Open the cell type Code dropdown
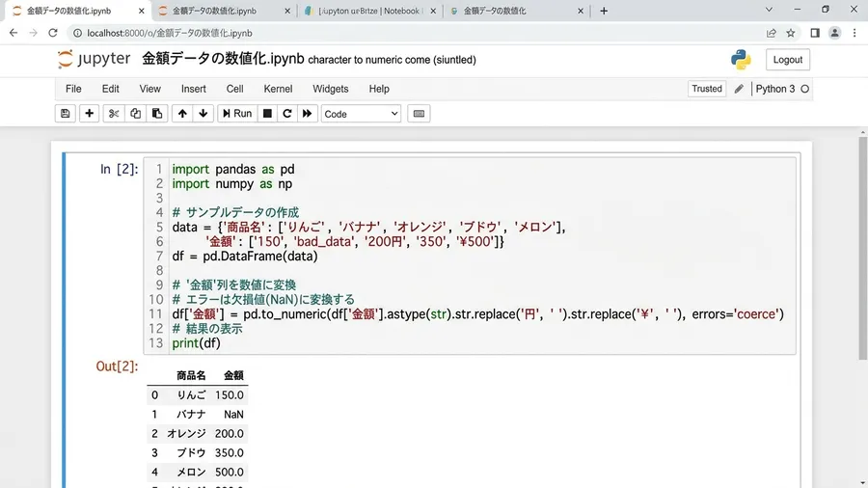Viewport: 868px width, 488px height. [361, 114]
